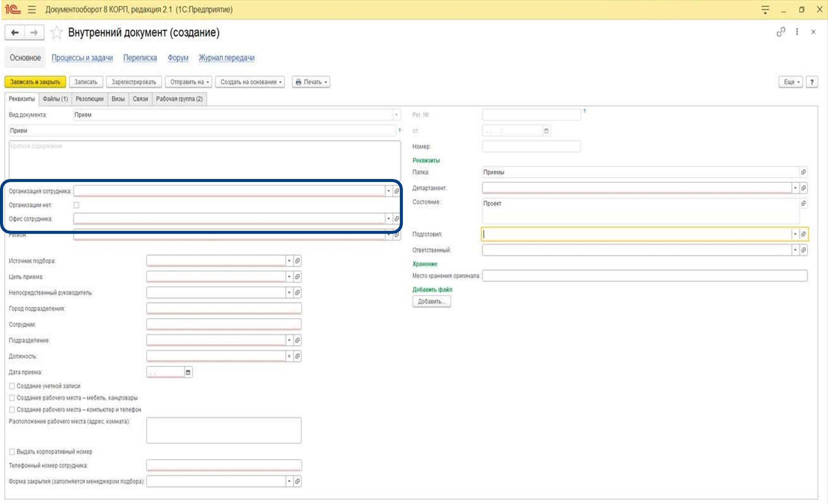Open the service settings icon in title bar
828x504 pixels.
tap(765, 9)
